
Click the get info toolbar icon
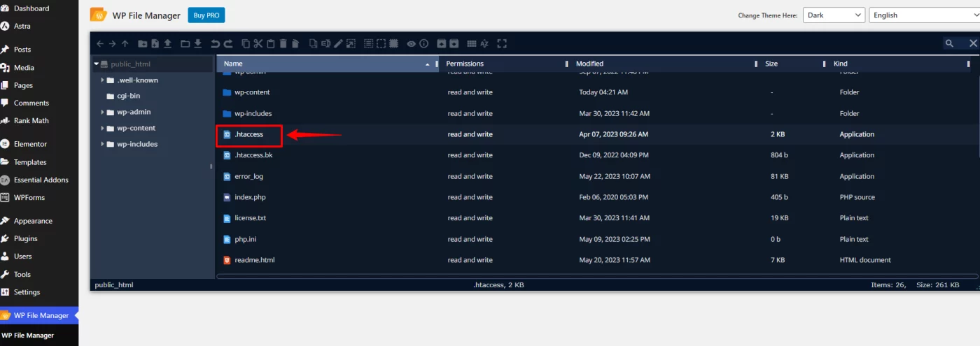pyautogui.click(x=423, y=43)
